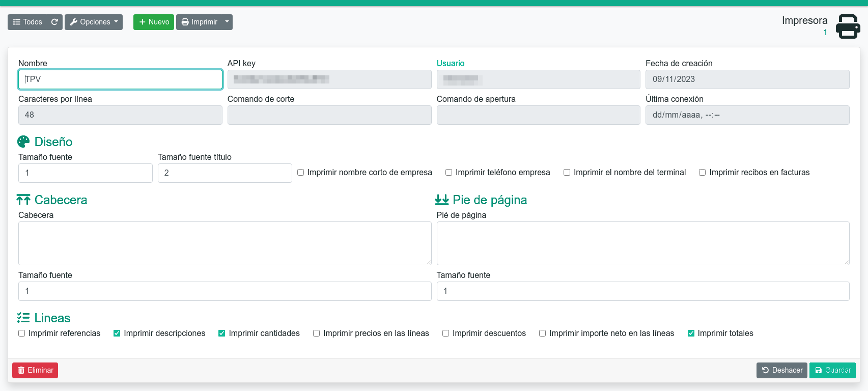Focus the Tamaño fuente título field
The image size is (868, 391).
pos(225,173)
